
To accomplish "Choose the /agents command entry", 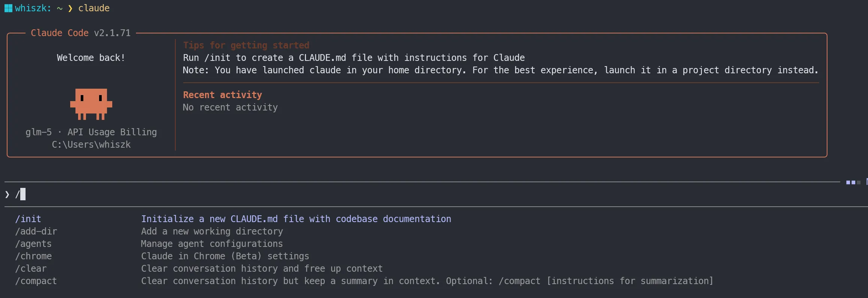I will (x=33, y=244).
